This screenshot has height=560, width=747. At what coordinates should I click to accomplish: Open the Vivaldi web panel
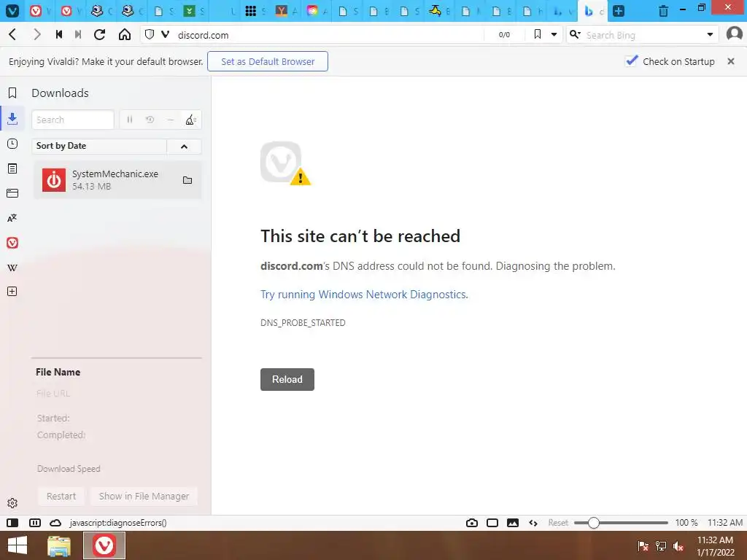click(12, 243)
